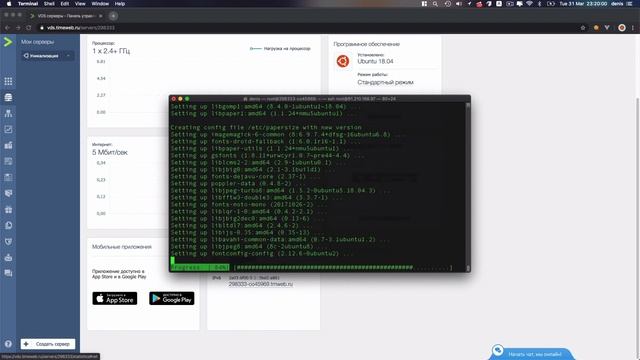Click the Нагрузка на процессор chart legend
The image size is (640, 360).
point(280,48)
